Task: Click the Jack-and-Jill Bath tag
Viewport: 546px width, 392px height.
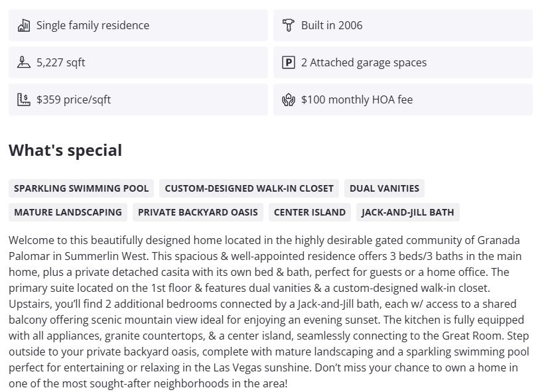Action: click(x=408, y=212)
